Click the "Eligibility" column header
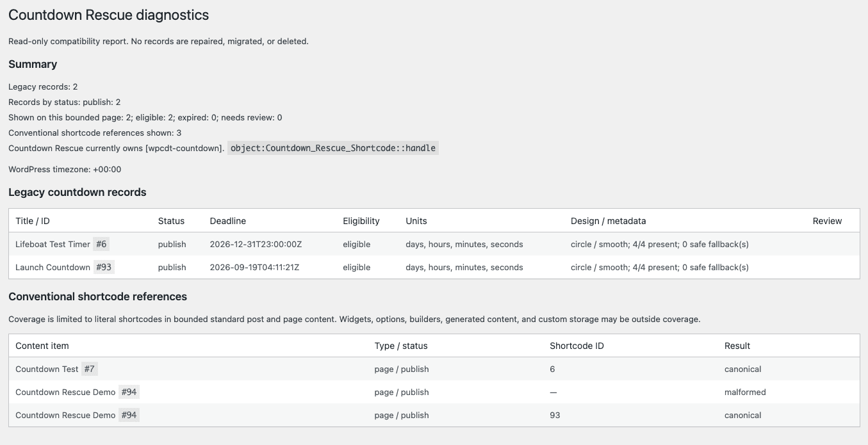868x445 pixels. (x=361, y=221)
